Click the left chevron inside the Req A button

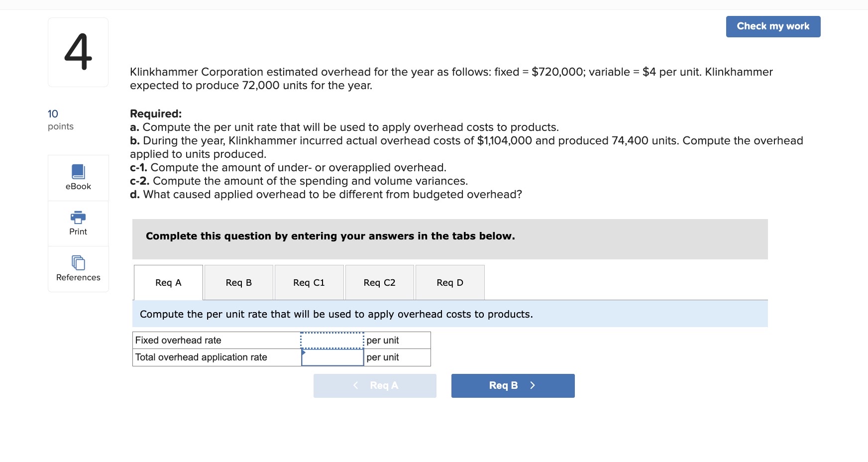pos(355,385)
